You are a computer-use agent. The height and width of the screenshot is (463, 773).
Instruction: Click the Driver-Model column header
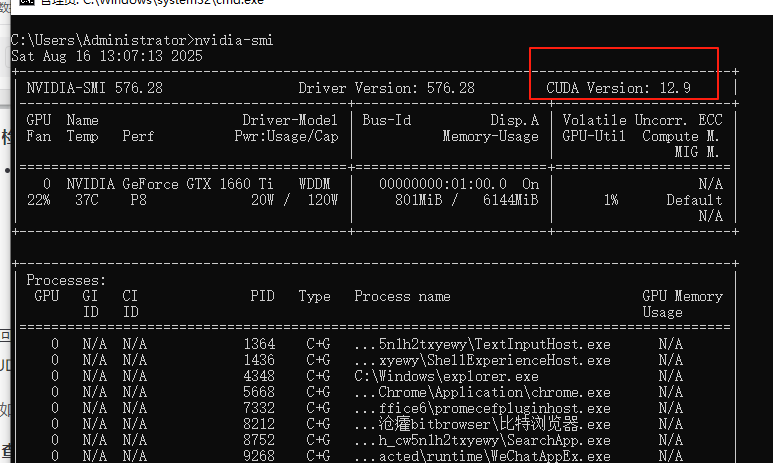pyautogui.click(x=290, y=120)
